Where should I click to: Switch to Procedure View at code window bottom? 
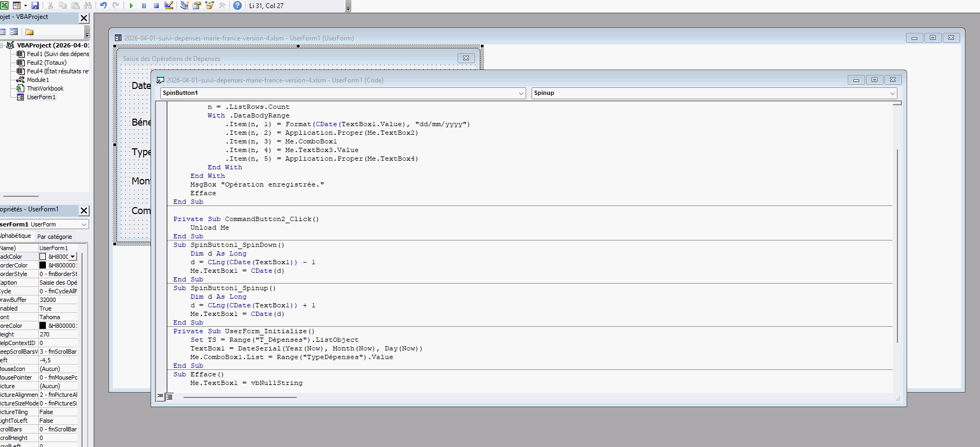[160, 396]
